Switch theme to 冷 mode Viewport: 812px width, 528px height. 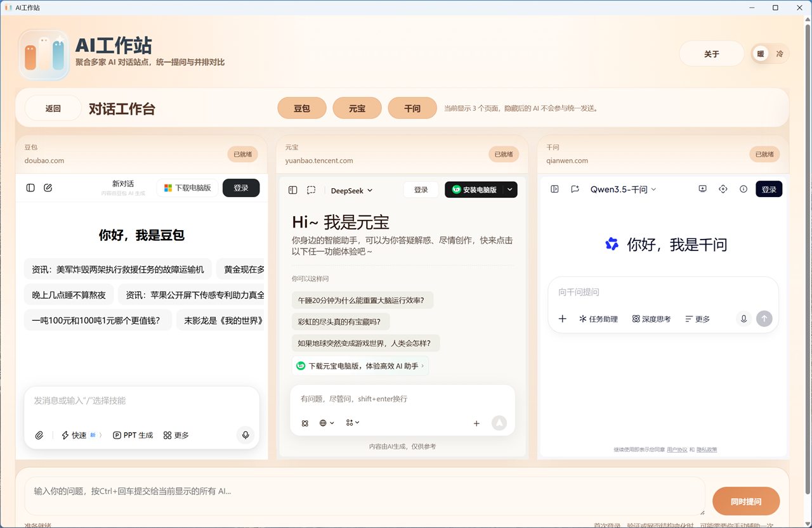(778, 54)
